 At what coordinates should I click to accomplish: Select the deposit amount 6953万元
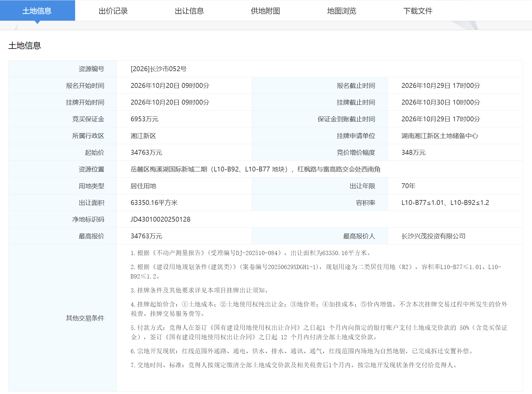click(x=144, y=119)
